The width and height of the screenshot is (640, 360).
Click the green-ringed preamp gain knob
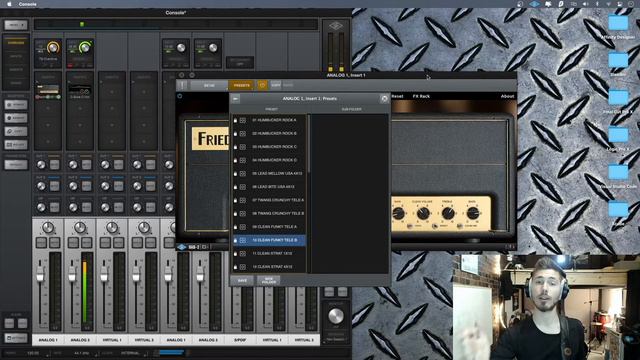coord(85,48)
